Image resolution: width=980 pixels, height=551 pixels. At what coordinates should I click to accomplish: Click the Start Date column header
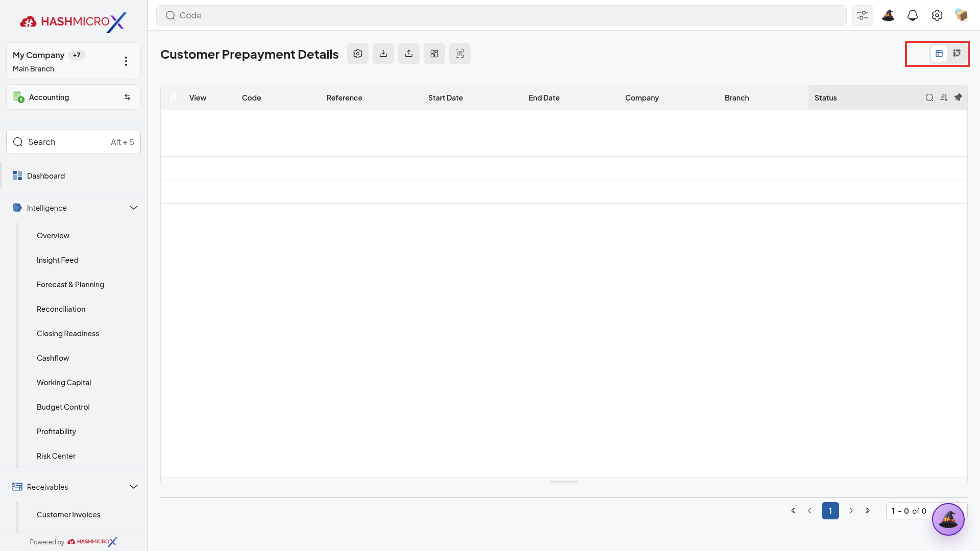pos(446,98)
